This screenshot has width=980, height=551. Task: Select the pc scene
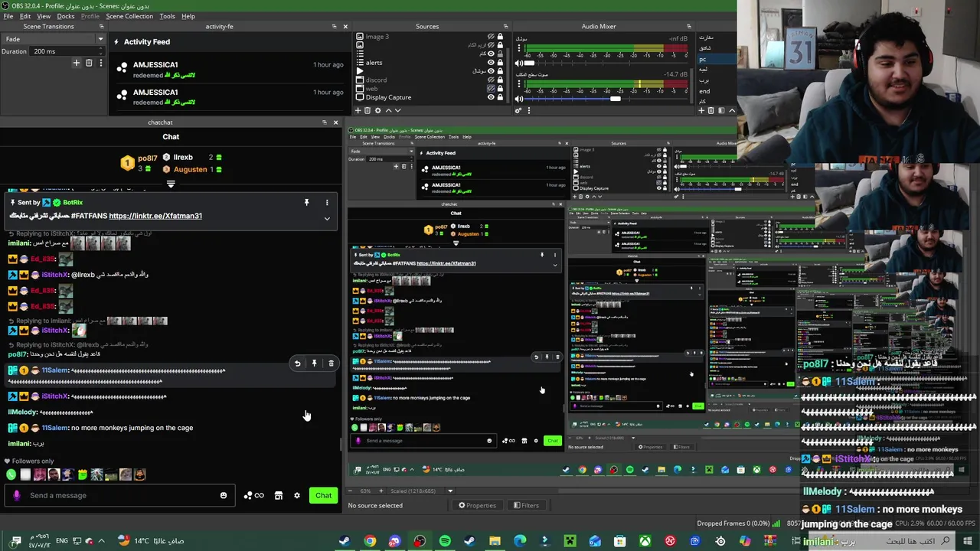[x=716, y=59]
